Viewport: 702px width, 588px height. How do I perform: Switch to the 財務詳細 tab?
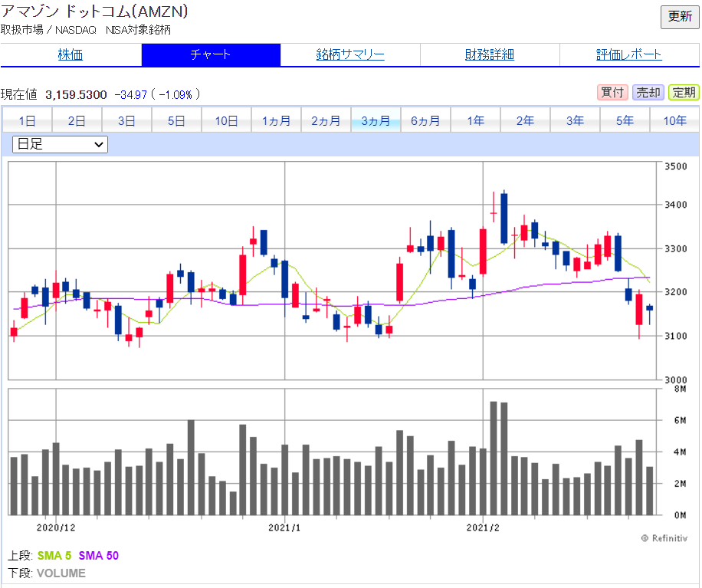click(490, 54)
